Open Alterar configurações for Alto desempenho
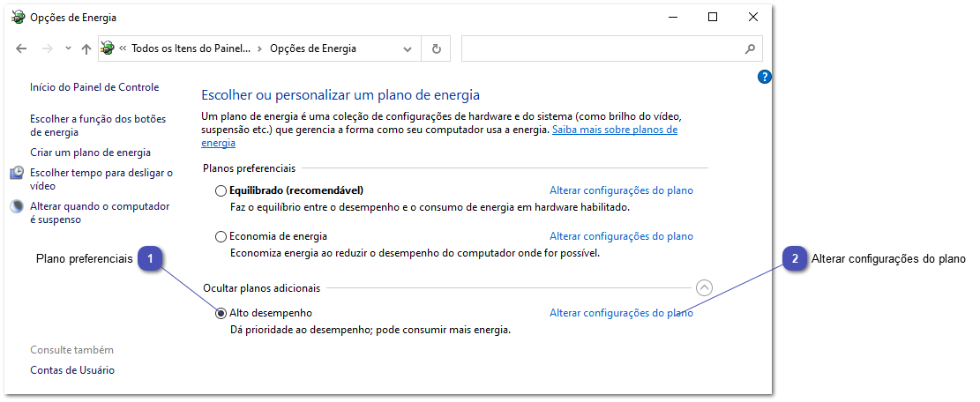The image size is (980, 402). point(621,313)
